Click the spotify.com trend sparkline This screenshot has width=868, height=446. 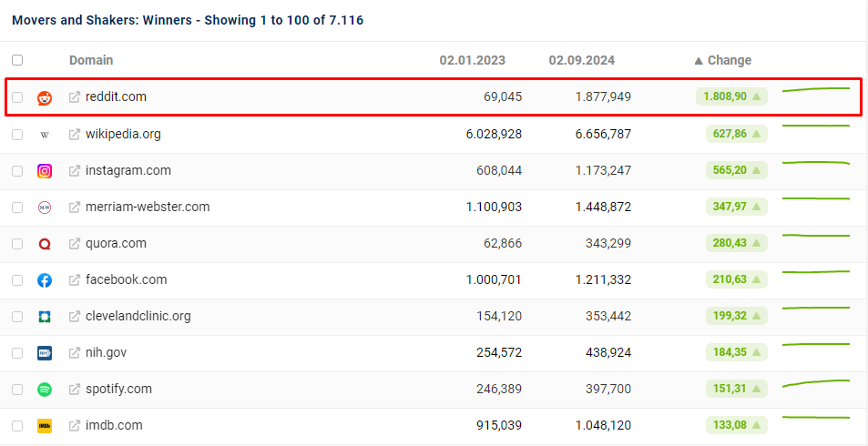click(x=816, y=382)
